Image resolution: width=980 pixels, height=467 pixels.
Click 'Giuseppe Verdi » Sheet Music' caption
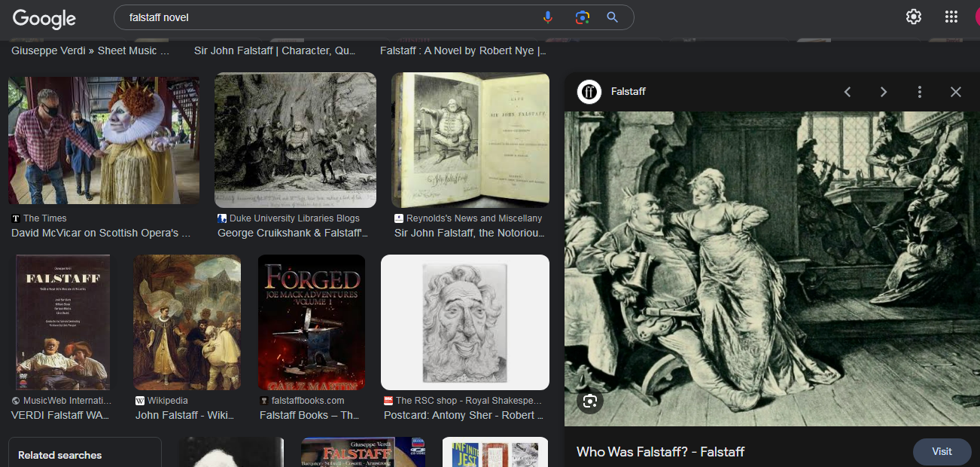(x=90, y=50)
